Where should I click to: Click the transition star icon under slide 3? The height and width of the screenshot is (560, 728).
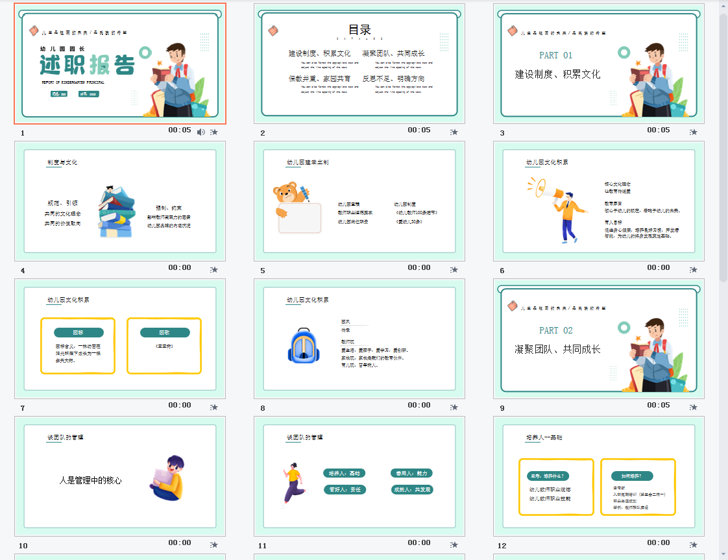(x=693, y=132)
